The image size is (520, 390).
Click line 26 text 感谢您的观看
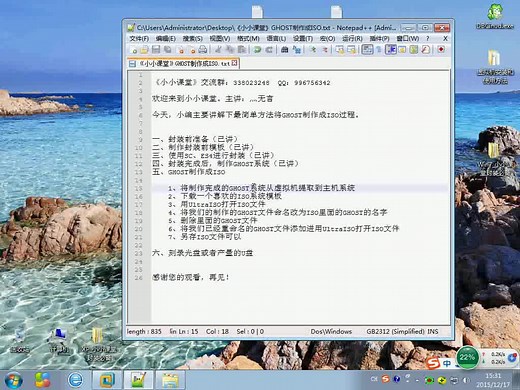[x=191, y=277]
